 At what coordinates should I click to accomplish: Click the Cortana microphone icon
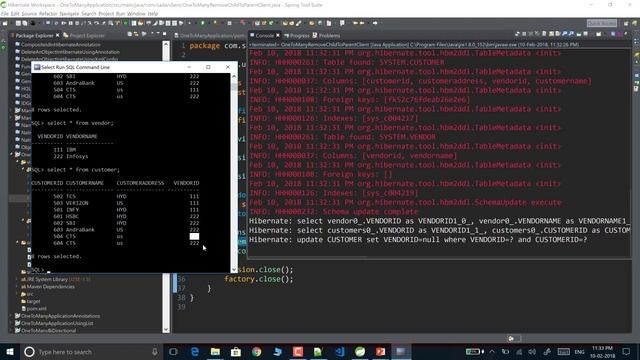click(155, 351)
